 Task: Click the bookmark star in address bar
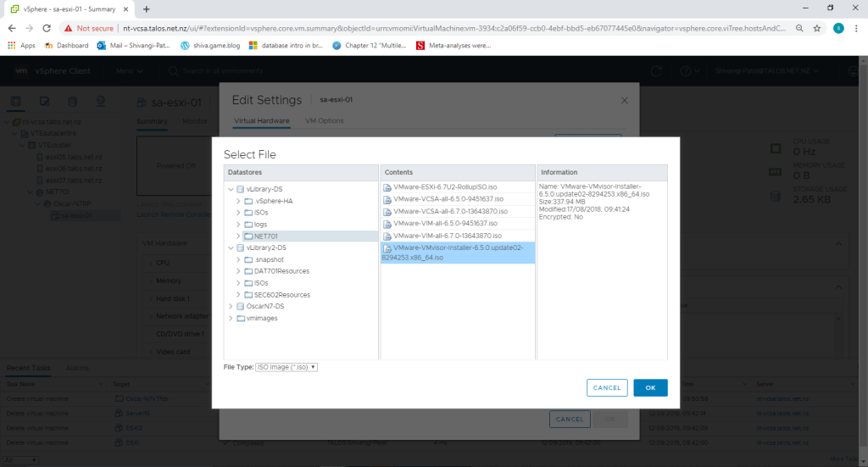click(x=816, y=27)
